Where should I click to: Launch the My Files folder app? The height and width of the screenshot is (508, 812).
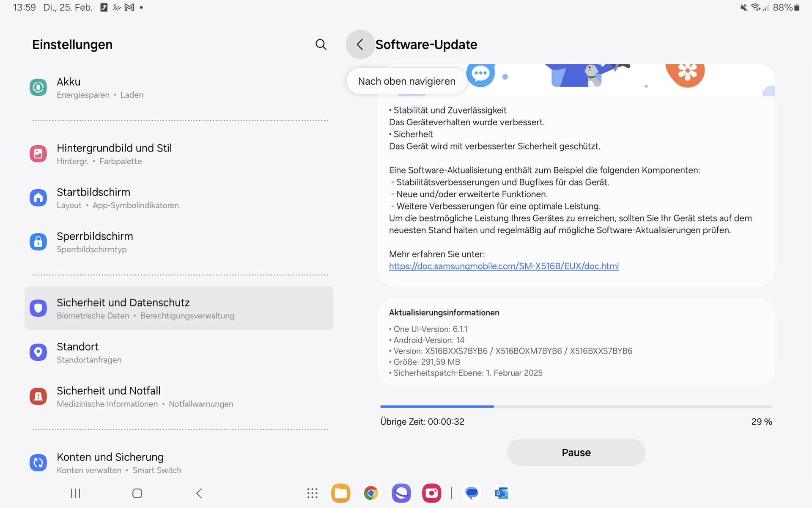(x=340, y=493)
